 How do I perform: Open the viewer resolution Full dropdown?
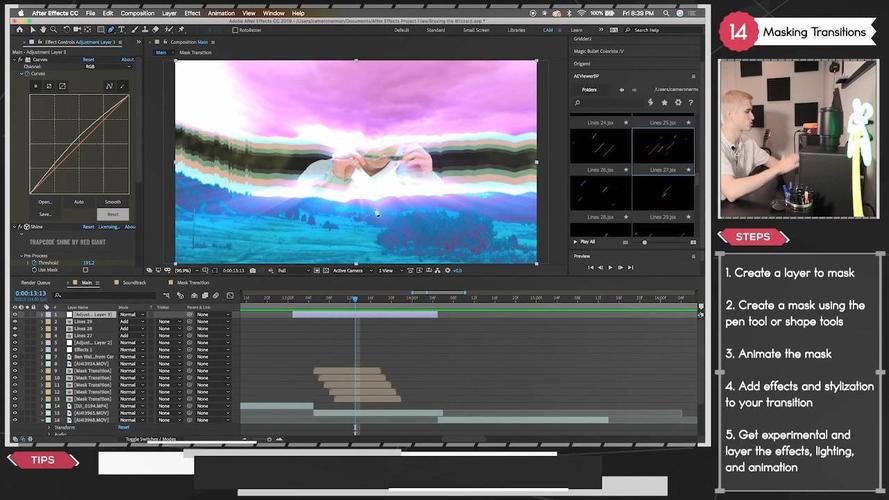pyautogui.click(x=293, y=270)
